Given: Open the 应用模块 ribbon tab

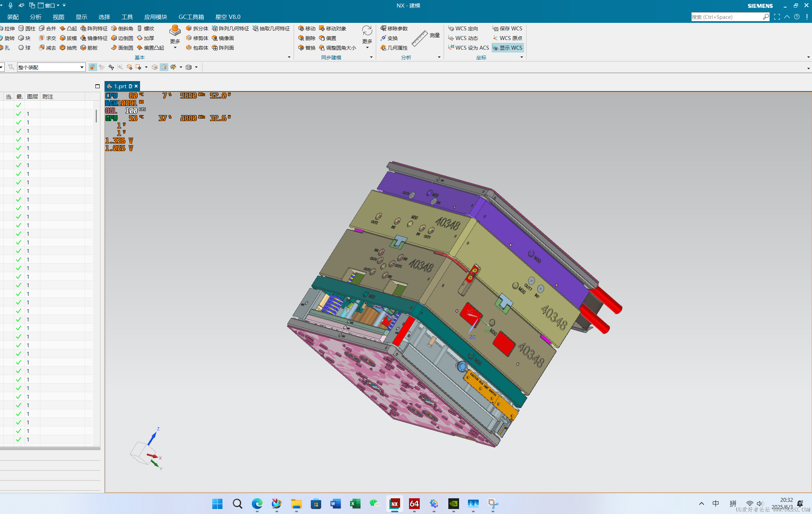Looking at the screenshot, I should point(156,17).
